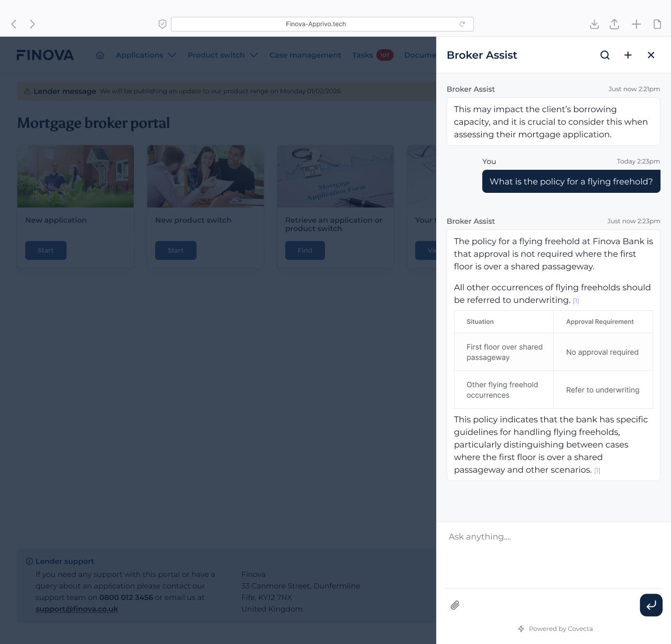Click the 'Just now 2:21pm' timestamp
671x644 pixels.
click(634, 89)
